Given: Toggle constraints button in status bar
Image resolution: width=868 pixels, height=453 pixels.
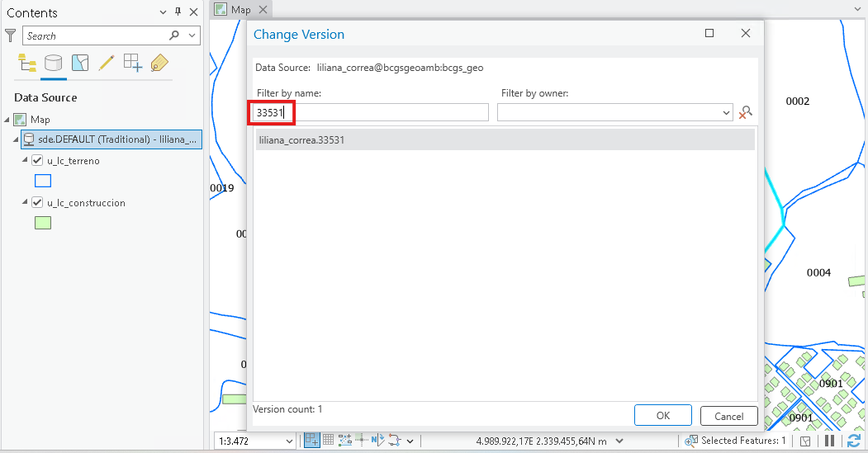Looking at the screenshot, I should pos(345,441).
